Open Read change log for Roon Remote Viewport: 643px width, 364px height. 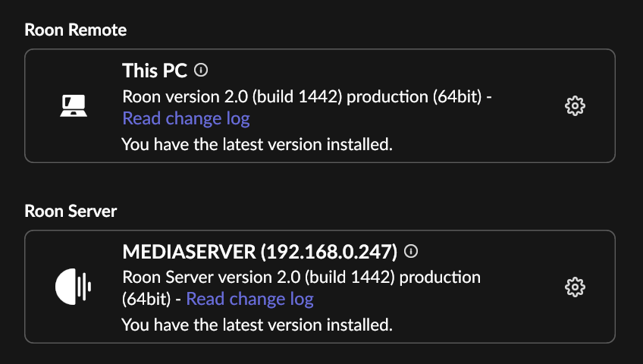[187, 118]
